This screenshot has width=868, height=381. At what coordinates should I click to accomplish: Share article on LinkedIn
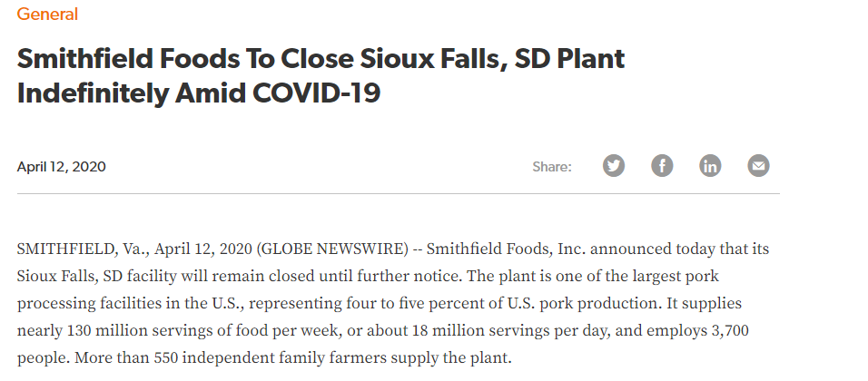710,166
